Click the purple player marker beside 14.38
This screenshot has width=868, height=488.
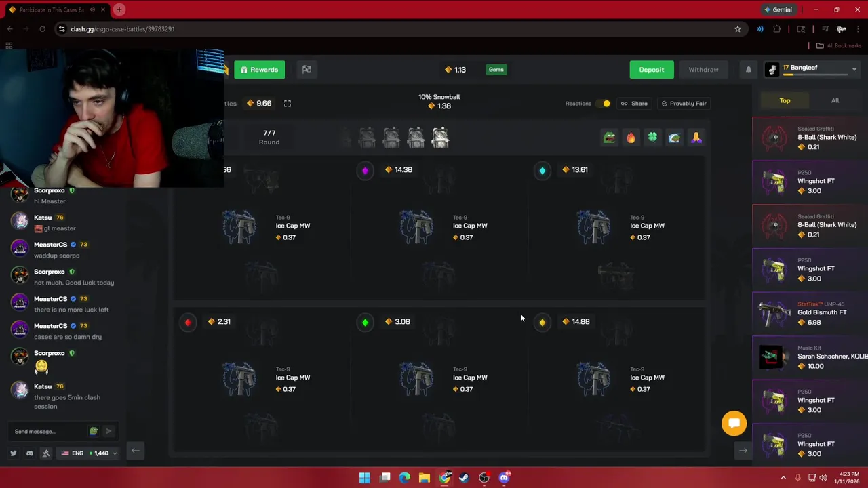365,171
